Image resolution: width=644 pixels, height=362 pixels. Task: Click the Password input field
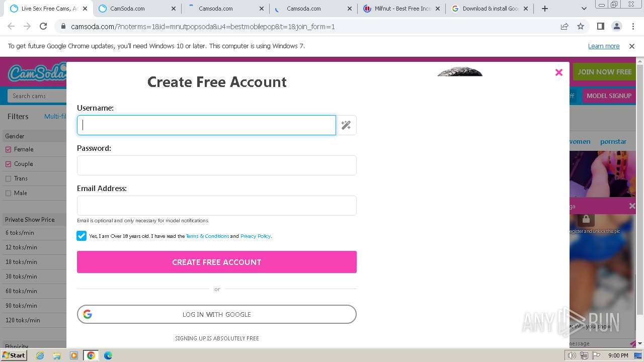217,165
